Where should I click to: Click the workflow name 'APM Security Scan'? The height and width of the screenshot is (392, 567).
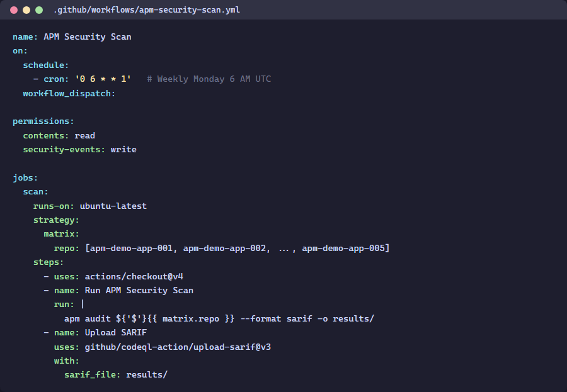click(88, 36)
